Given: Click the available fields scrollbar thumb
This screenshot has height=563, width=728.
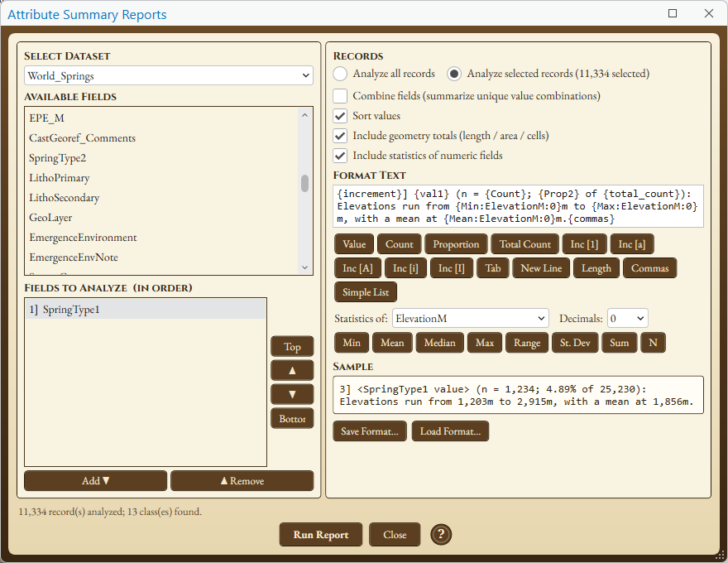Looking at the screenshot, I should [304, 183].
